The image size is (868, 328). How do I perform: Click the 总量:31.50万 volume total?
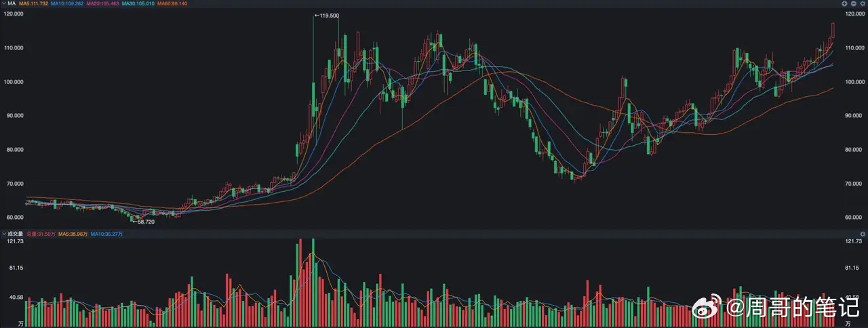tap(40, 234)
